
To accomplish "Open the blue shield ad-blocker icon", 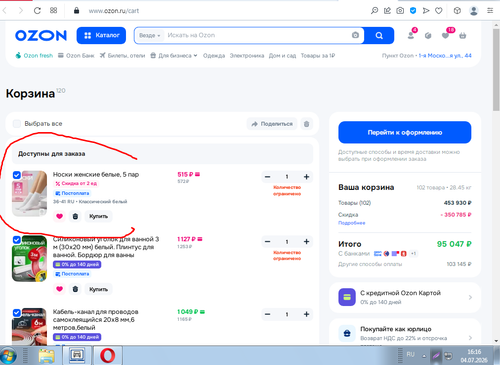I will coord(413,11).
